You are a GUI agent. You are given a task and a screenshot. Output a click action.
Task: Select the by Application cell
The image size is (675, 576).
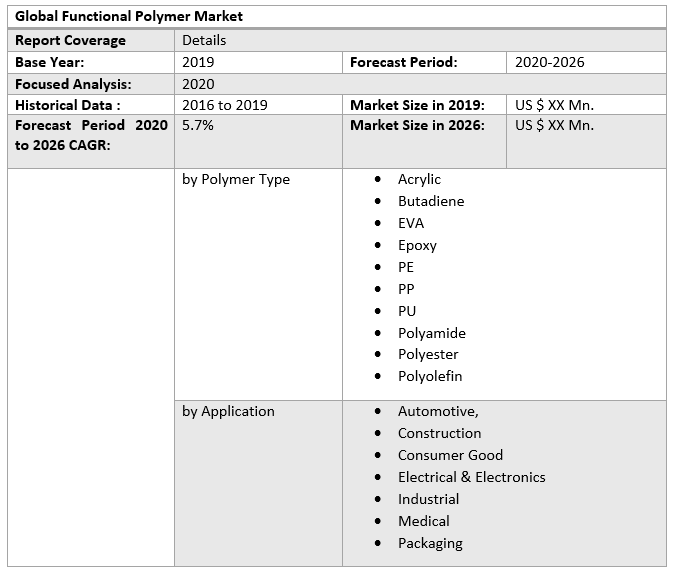228,411
